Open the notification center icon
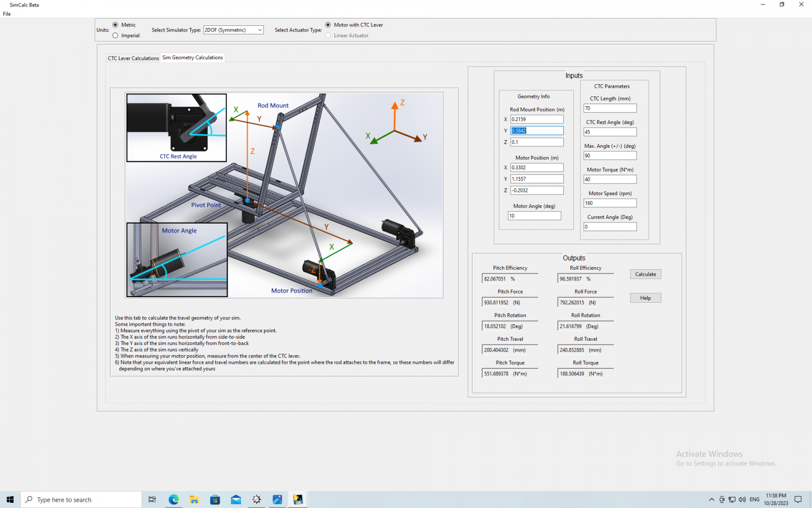Screen dimensions: 812x508 pos(798,500)
